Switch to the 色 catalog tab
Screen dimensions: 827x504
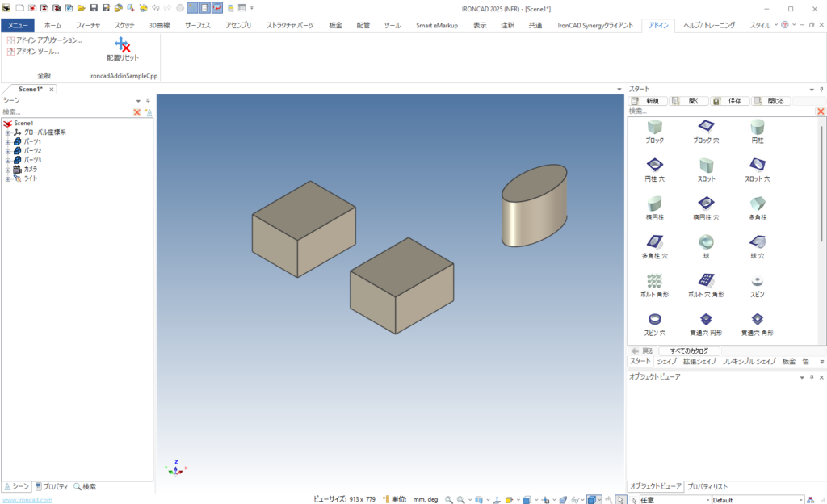click(806, 362)
